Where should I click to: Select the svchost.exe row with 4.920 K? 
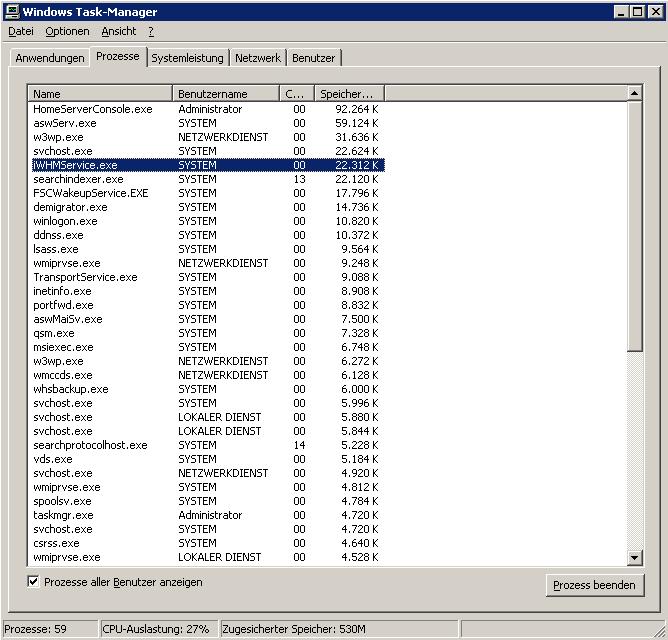[208, 473]
